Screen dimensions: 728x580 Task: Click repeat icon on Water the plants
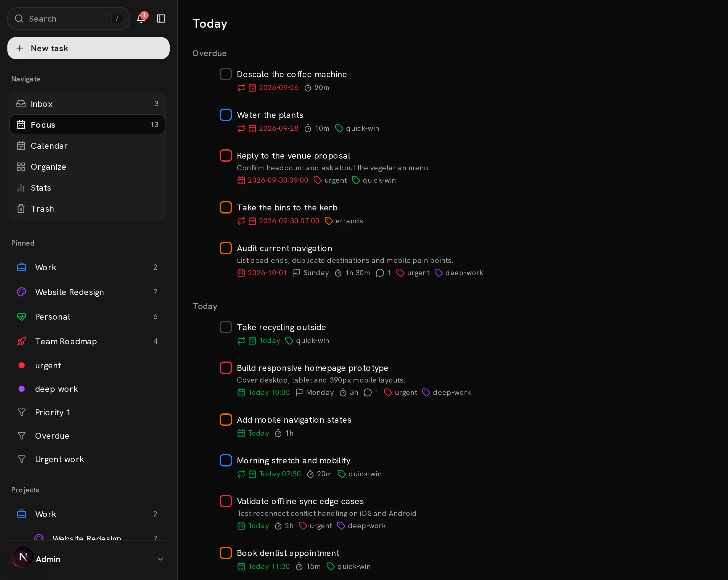point(241,128)
